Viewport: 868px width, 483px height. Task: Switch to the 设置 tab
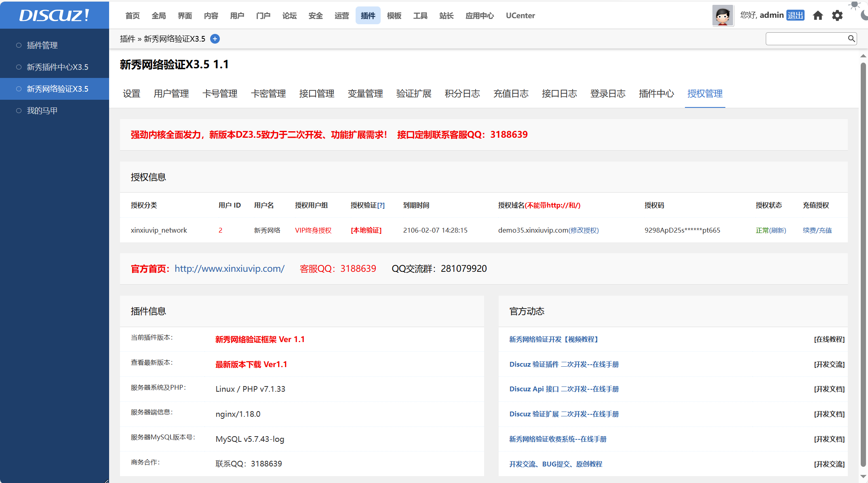click(x=131, y=94)
